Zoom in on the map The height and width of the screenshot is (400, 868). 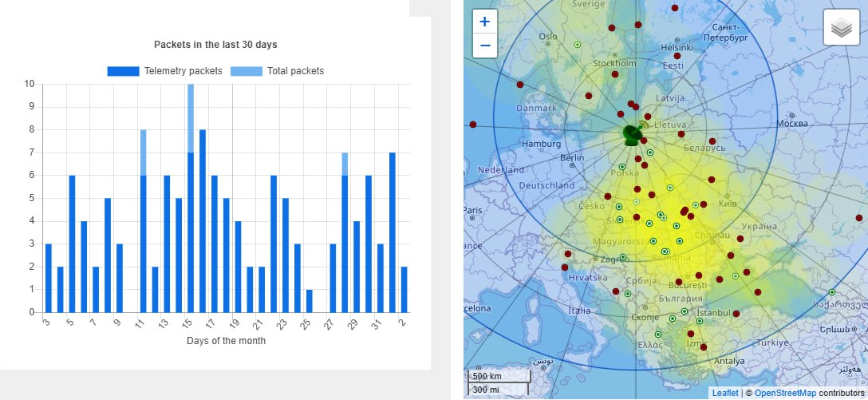[x=484, y=22]
